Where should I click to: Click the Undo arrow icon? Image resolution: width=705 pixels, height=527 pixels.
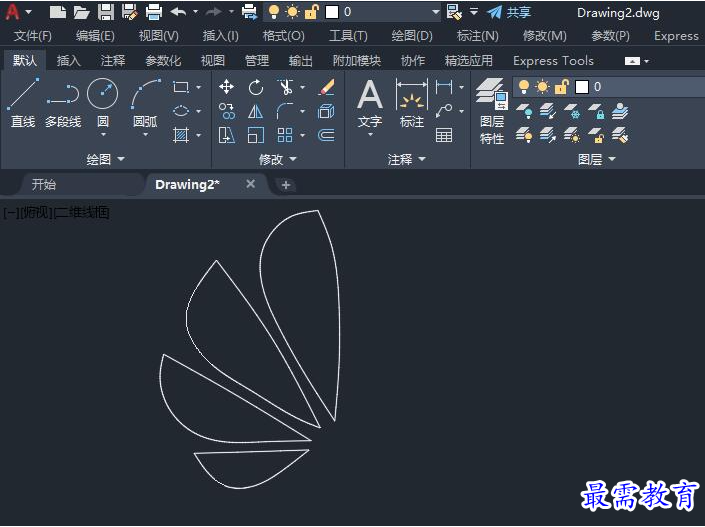tap(178, 12)
